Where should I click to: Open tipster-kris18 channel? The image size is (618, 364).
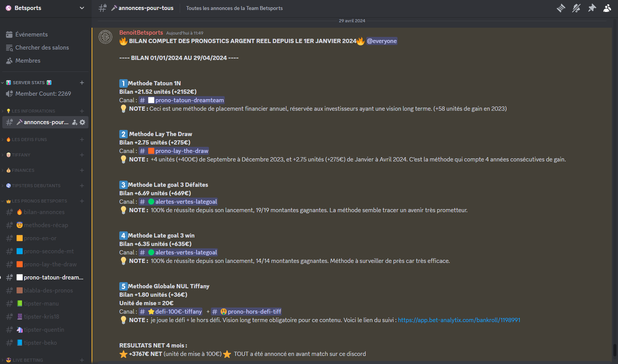click(46, 317)
